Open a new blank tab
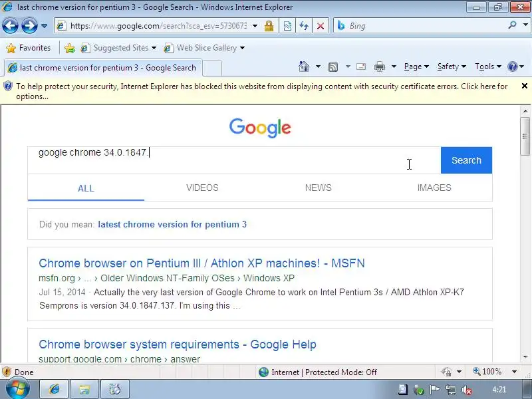The image size is (532, 399). pyautogui.click(x=212, y=68)
